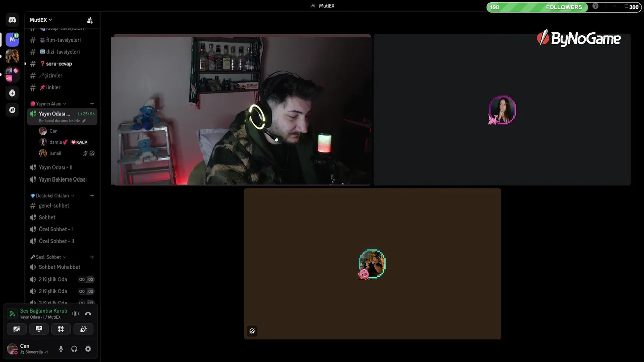Join Yayın Odası - II voice channel
The image size is (644, 362).
61,167
